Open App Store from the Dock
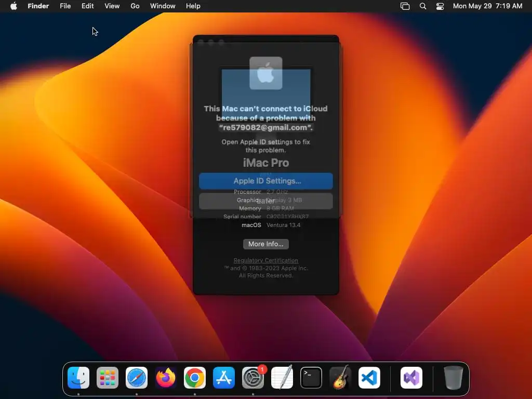 (224, 378)
